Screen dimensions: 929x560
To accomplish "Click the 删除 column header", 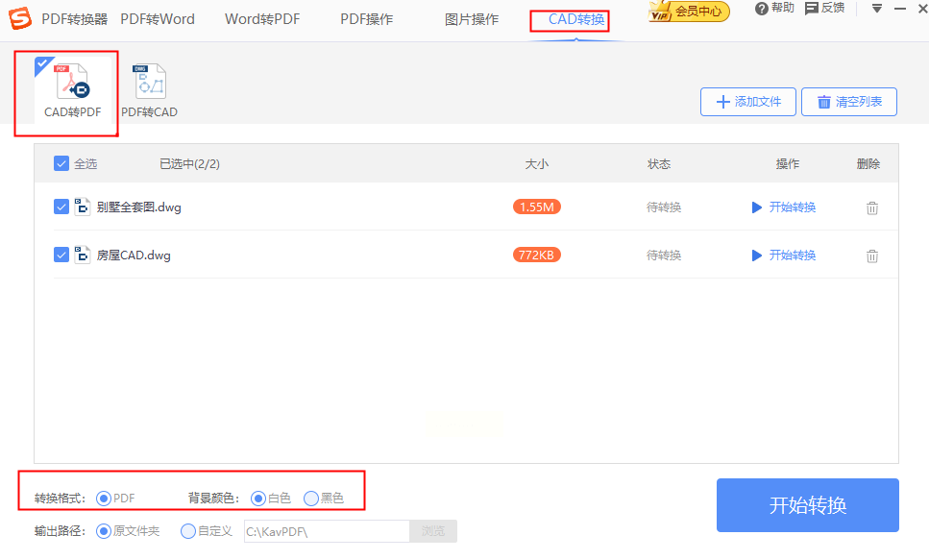I will click(x=868, y=163).
